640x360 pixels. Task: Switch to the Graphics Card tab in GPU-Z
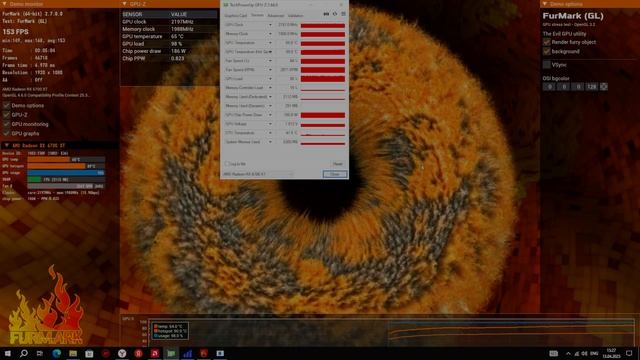(x=236, y=16)
